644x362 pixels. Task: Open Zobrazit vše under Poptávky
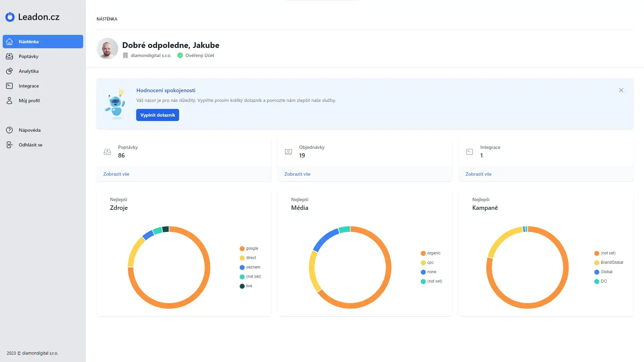(116, 174)
